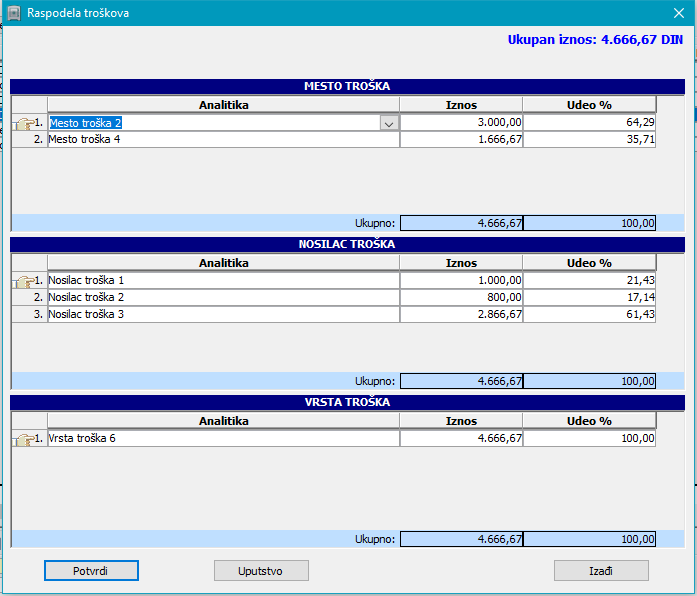Click the 800,00 amount for Nosilac troška 2
Screen dimensions: 697x596
461,297
